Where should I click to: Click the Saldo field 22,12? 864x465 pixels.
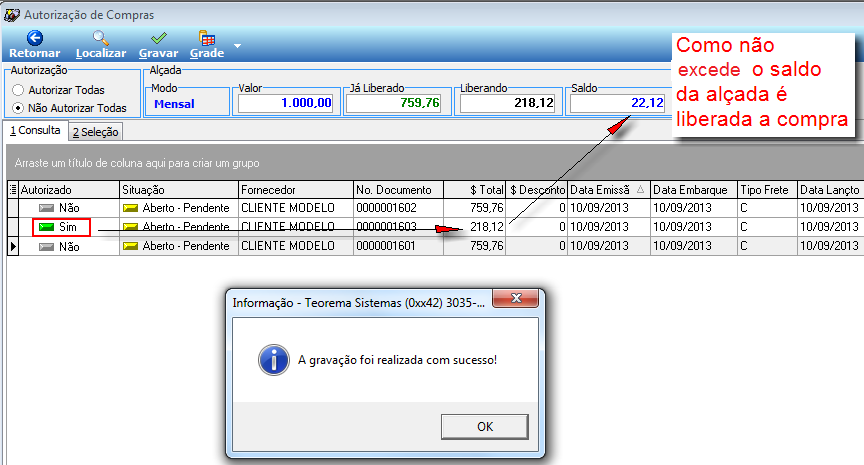coord(617,103)
